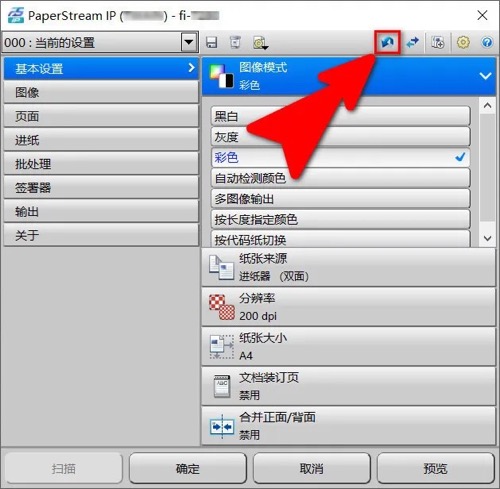Select the 按长度指定颜色 image mode option
Image resolution: width=500 pixels, height=489 pixels.
point(340,219)
